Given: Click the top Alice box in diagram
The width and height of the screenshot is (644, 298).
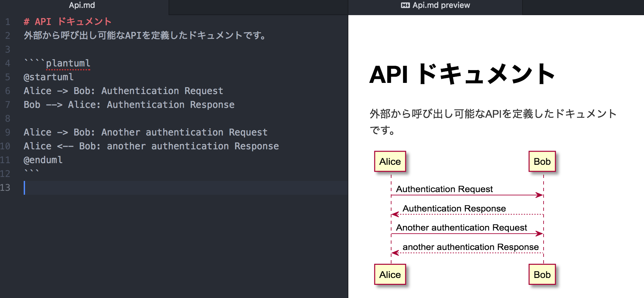Looking at the screenshot, I should pos(390,161).
